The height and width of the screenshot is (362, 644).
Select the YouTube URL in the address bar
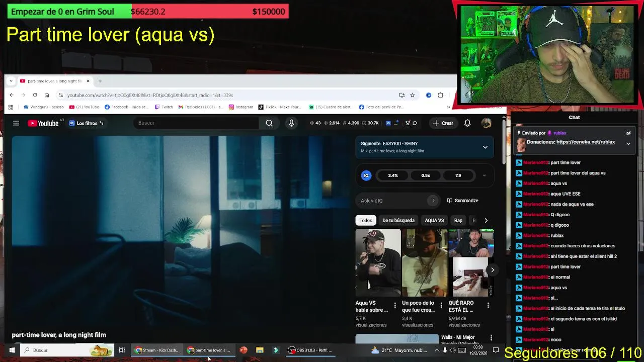click(150, 95)
